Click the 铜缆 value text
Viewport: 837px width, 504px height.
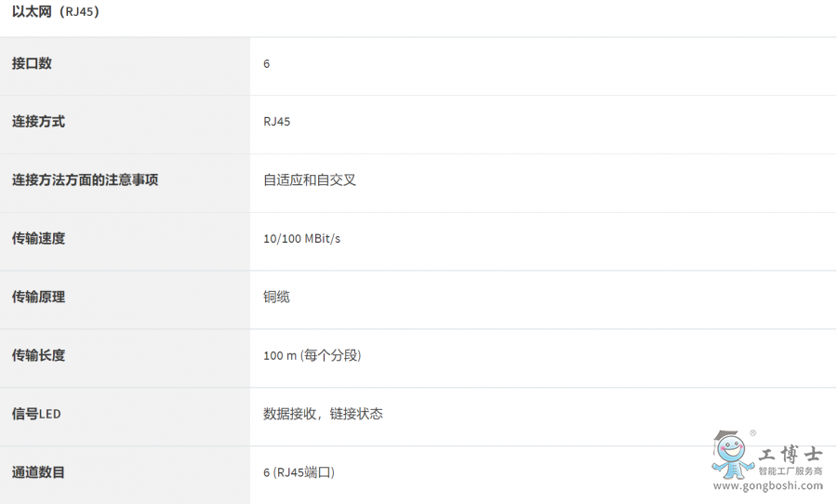pos(276,297)
